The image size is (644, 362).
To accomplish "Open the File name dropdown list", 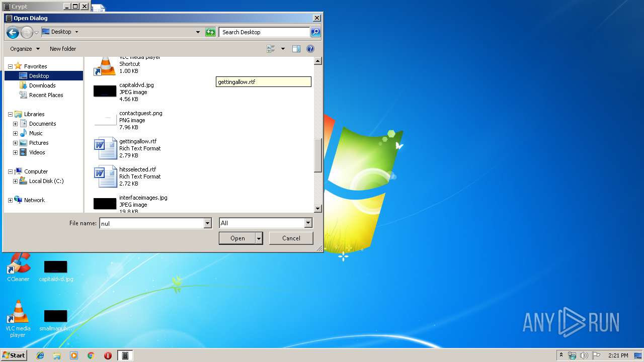I will tap(207, 223).
